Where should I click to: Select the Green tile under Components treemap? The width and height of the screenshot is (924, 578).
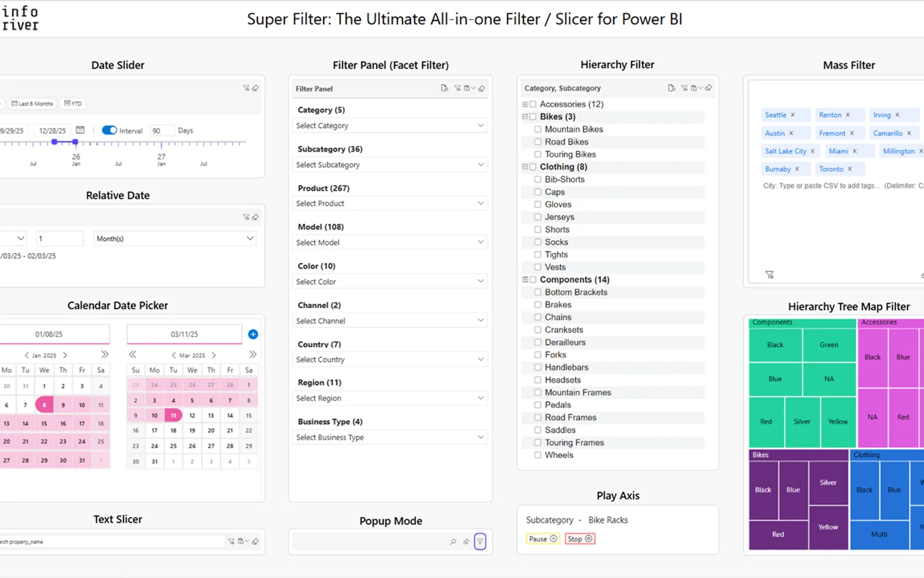tap(829, 345)
